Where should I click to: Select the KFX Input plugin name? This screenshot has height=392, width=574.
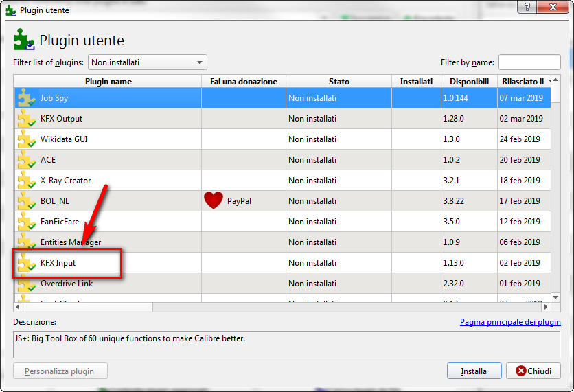(x=58, y=263)
